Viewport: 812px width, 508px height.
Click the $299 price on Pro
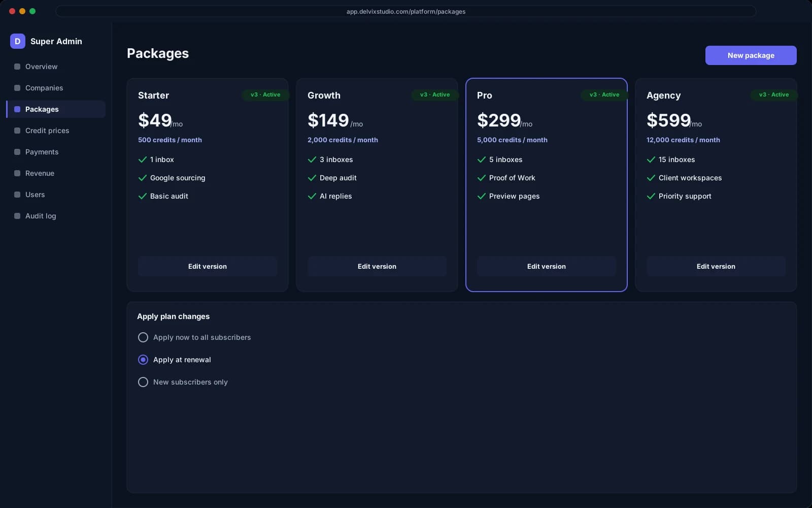(499, 120)
